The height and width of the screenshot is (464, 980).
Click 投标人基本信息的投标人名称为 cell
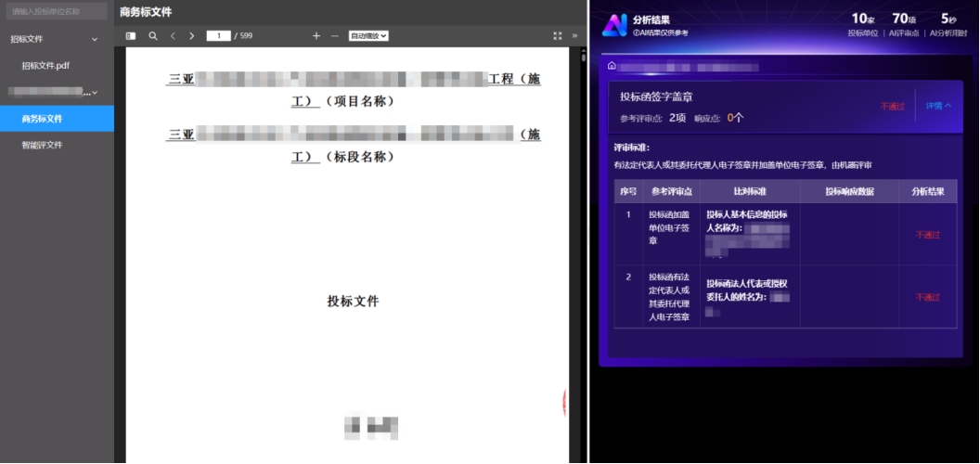[x=750, y=234]
